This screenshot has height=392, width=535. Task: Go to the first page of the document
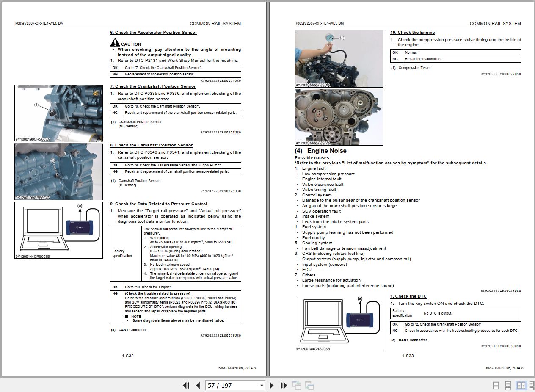point(186,386)
